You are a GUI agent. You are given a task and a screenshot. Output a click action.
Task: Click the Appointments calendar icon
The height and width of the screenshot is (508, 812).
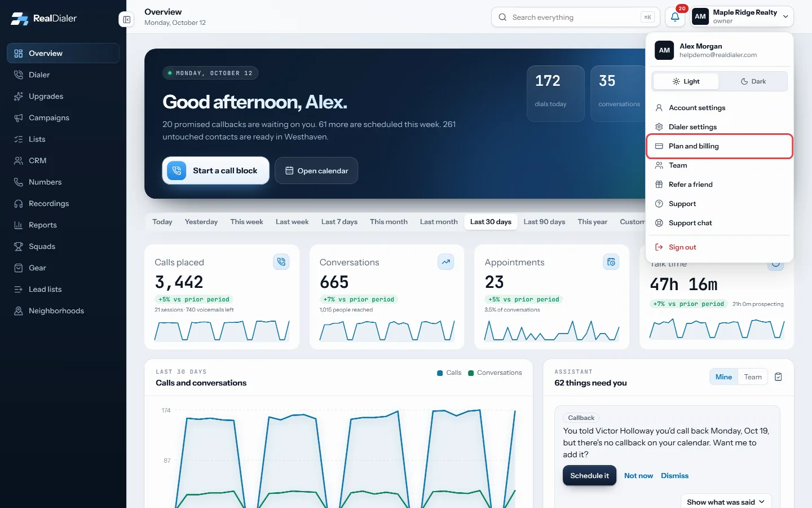click(611, 262)
